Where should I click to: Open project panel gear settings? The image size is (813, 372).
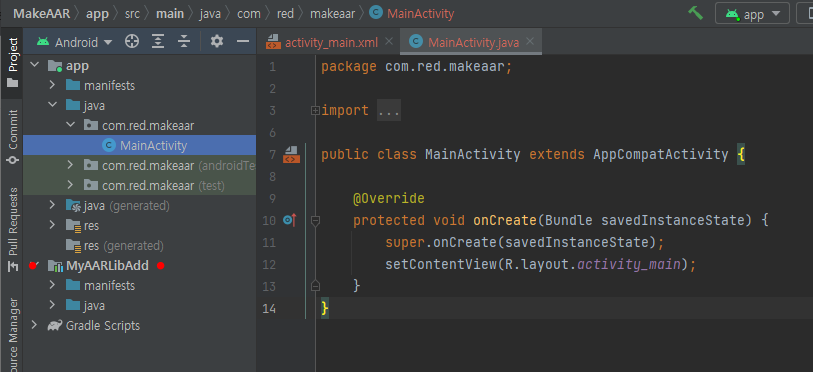click(x=217, y=42)
